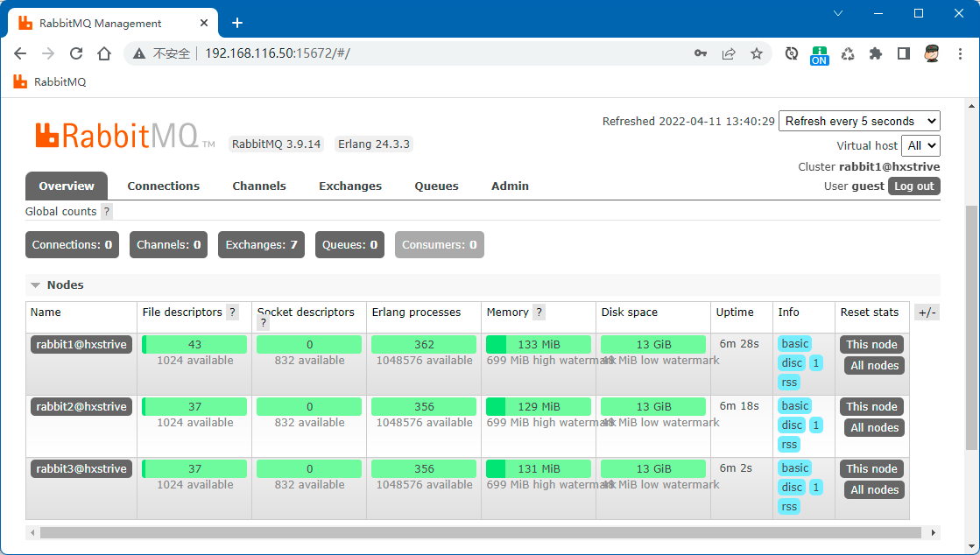Image resolution: width=980 pixels, height=555 pixels.
Task: Open the user profile avatar
Action: (932, 53)
